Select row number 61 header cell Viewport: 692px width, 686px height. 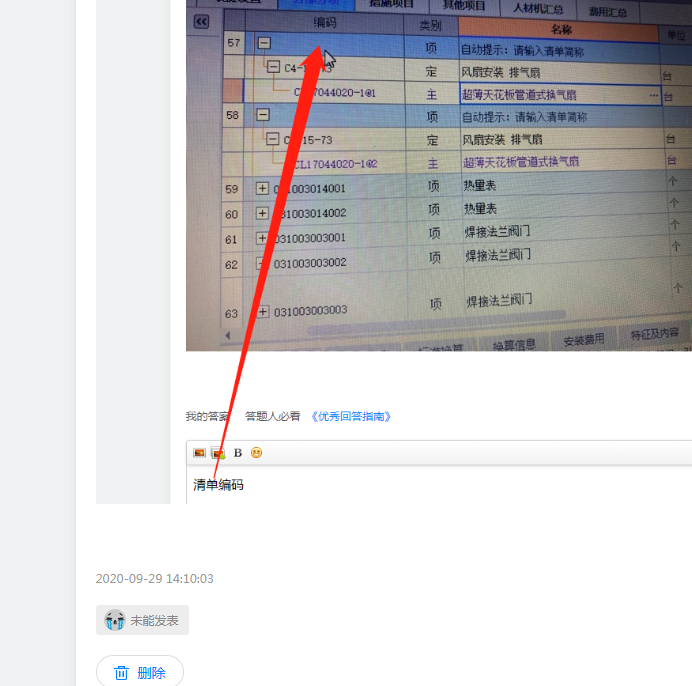pyautogui.click(x=231, y=240)
